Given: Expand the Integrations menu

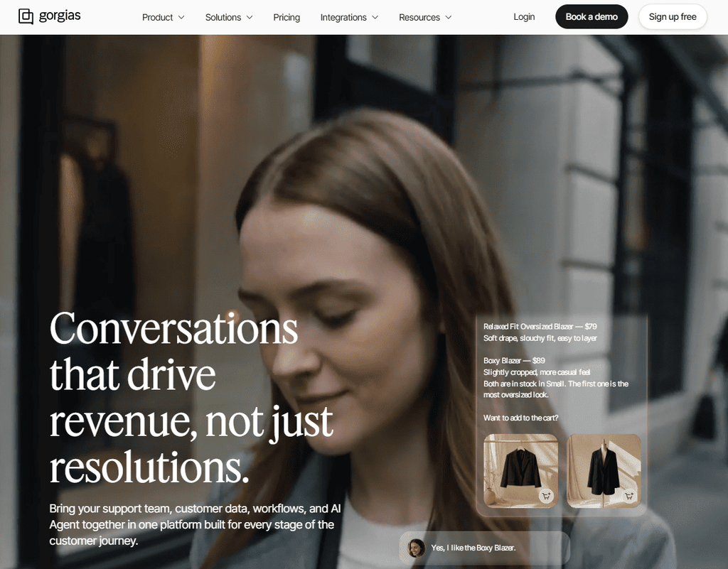Looking at the screenshot, I should pos(349,17).
